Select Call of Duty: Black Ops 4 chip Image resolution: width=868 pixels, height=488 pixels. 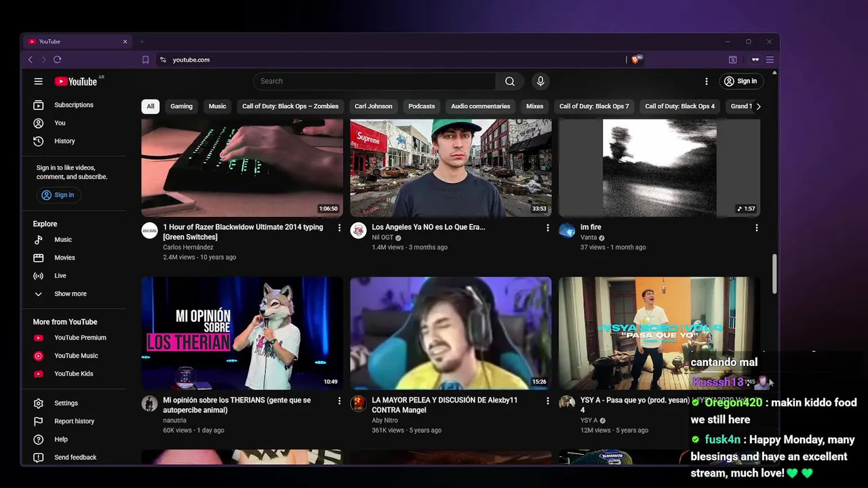(680, 106)
